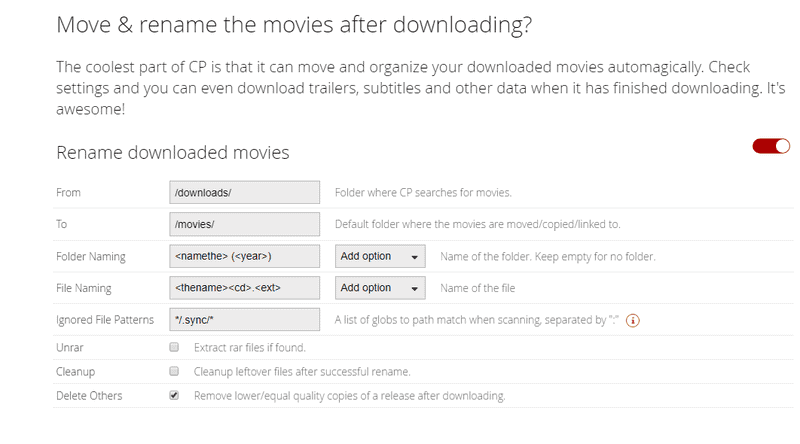Viewport: 800px width, 444px height.
Task: Enable the Unrar checkbox
Action: pos(174,348)
